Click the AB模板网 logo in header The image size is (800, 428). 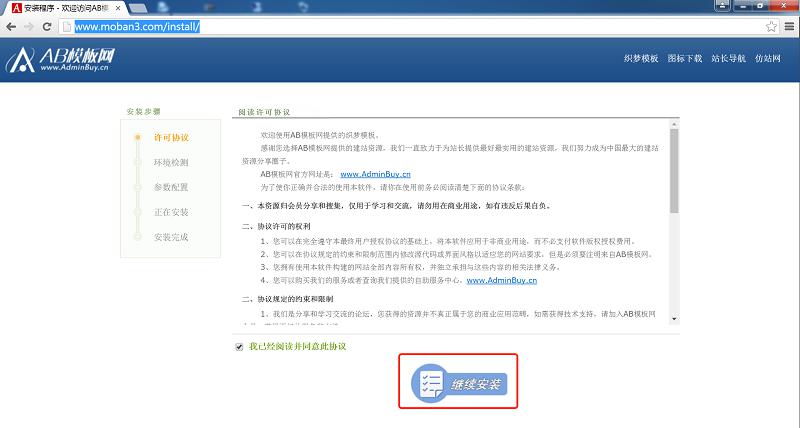(60, 60)
